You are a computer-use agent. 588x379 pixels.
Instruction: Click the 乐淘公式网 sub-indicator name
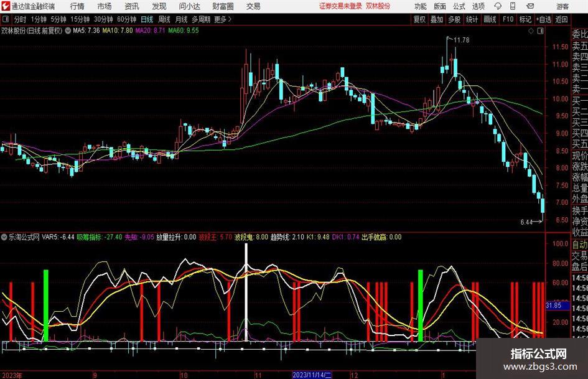(x=24, y=236)
